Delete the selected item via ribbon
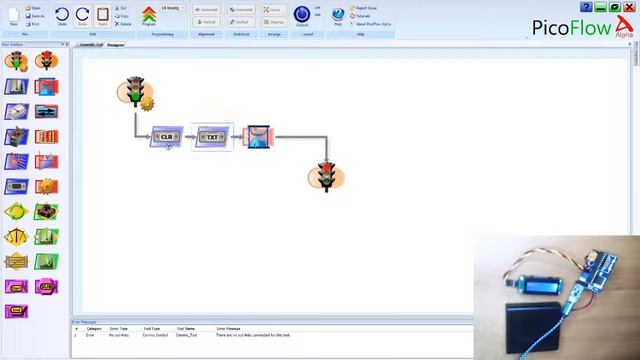 [123, 24]
